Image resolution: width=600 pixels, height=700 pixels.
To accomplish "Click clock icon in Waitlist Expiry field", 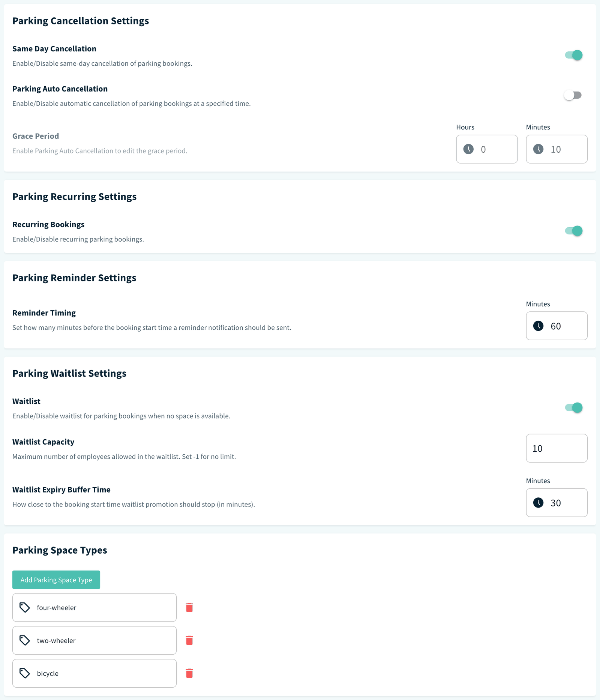I will 538,503.
